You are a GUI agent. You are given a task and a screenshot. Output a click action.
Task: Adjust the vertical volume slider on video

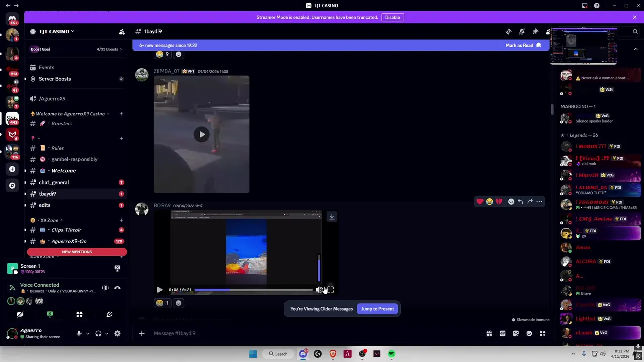click(x=319, y=268)
